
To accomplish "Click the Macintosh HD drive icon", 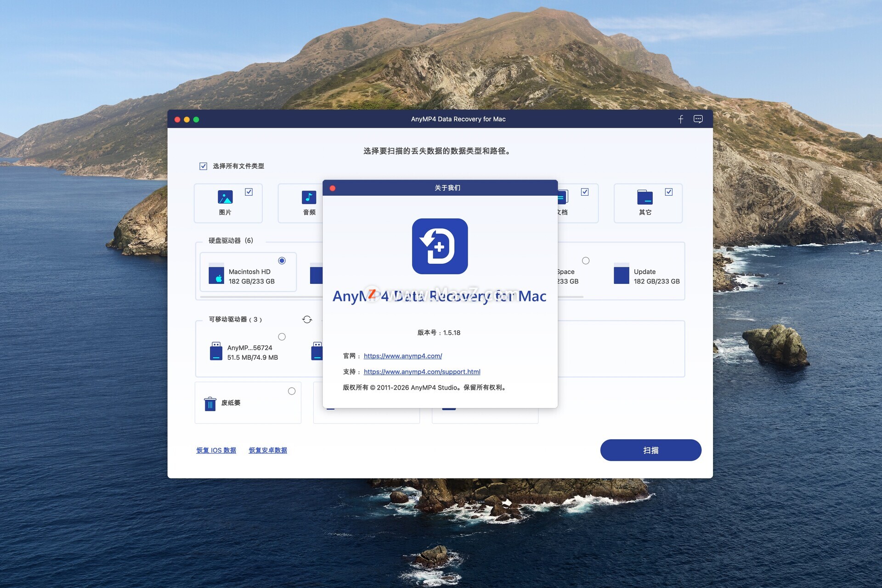I will pos(216,275).
